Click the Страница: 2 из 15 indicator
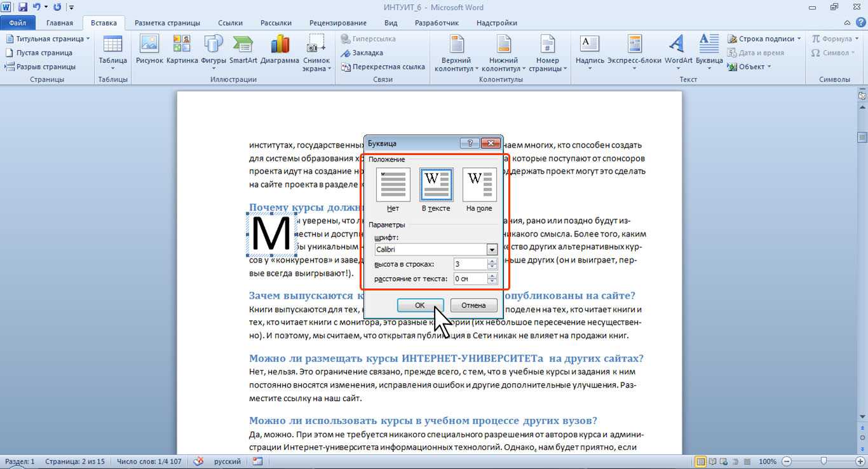This screenshot has height=469, width=868. coord(75,461)
